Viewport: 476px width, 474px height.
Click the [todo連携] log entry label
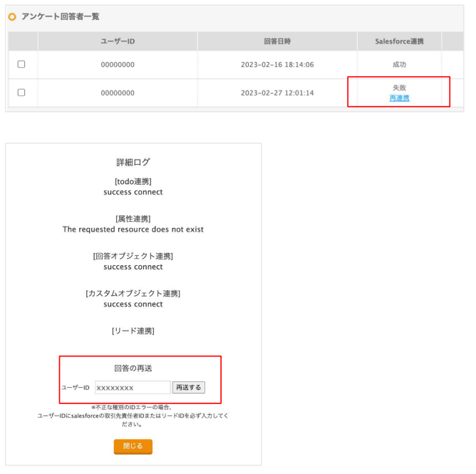[133, 182]
